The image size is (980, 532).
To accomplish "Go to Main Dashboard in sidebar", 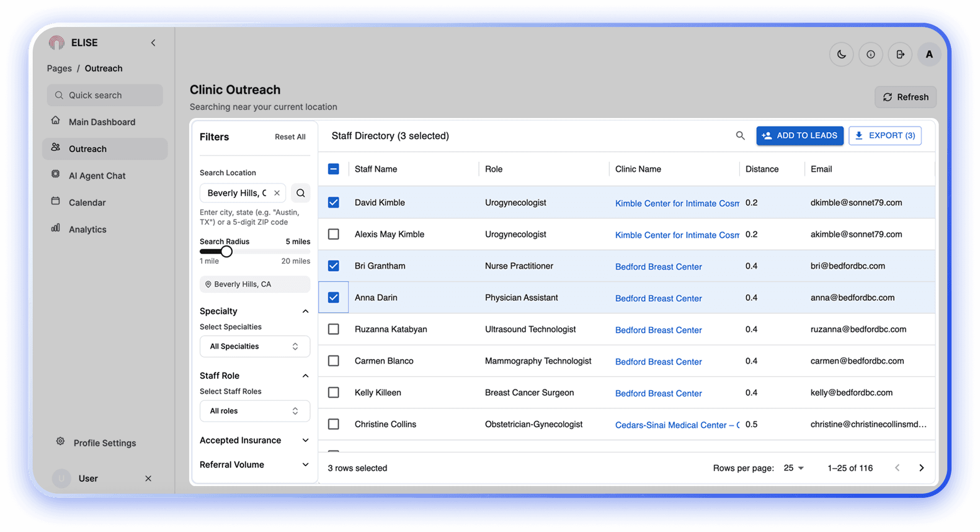I will [x=102, y=122].
